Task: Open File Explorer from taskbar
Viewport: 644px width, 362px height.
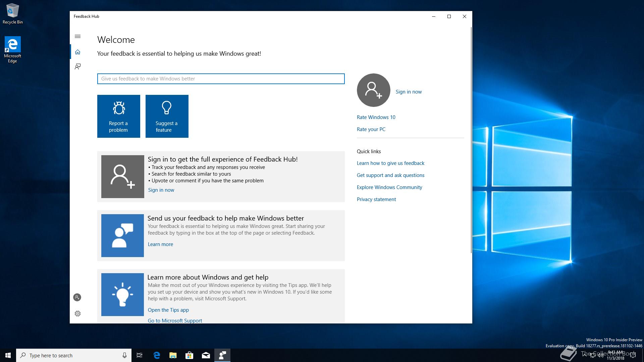Action: pos(173,355)
